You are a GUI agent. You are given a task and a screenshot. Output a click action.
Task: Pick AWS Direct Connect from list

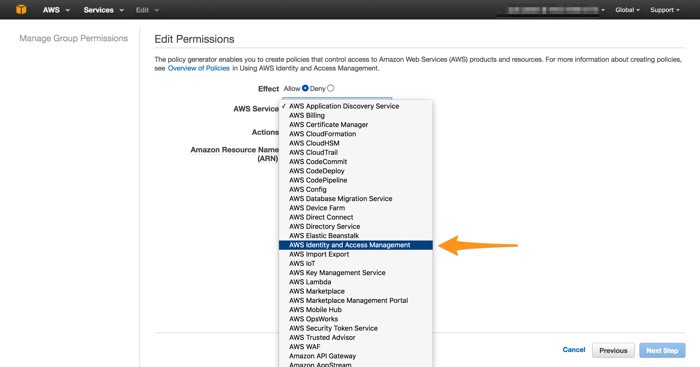[356, 217]
